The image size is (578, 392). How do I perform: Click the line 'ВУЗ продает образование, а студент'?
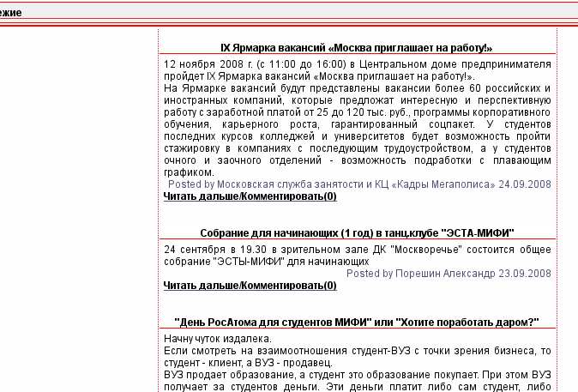[x=358, y=375]
